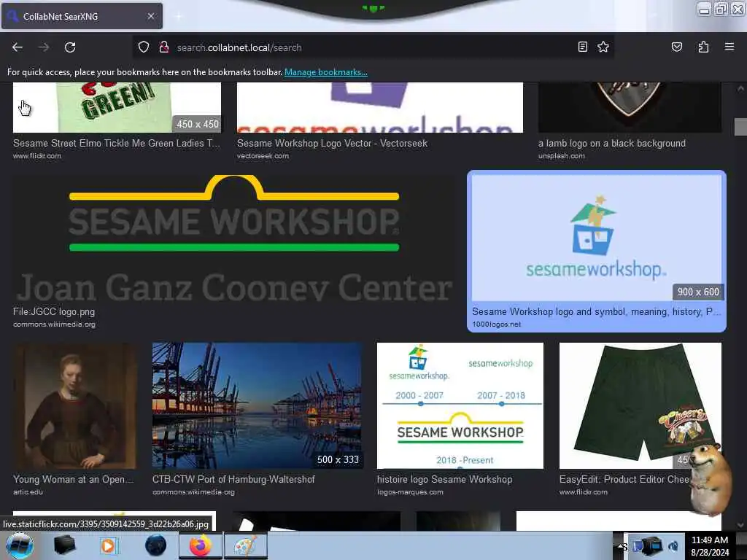Click the hamster desktop mascot
Viewport: 747px width, 560px height.
[x=711, y=480]
